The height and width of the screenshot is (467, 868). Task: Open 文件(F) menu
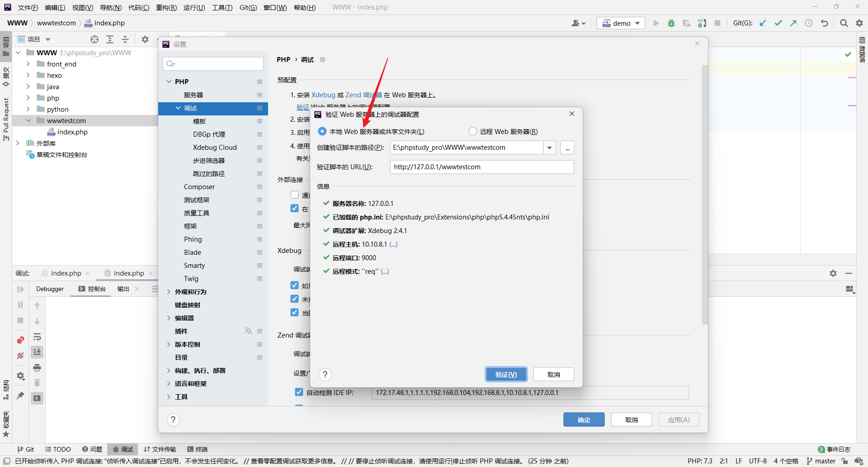(x=28, y=7)
